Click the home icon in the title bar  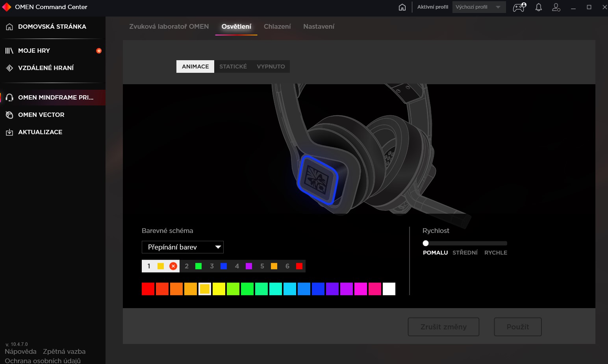point(402,7)
